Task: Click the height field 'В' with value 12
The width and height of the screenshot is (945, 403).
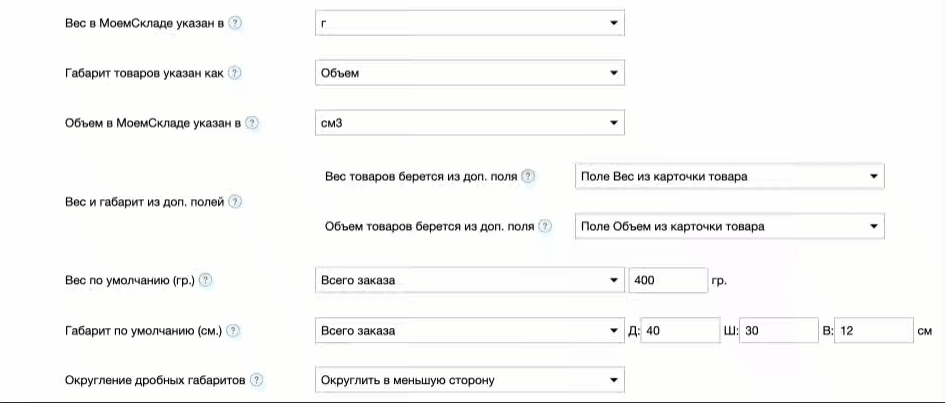Action: coord(873,330)
